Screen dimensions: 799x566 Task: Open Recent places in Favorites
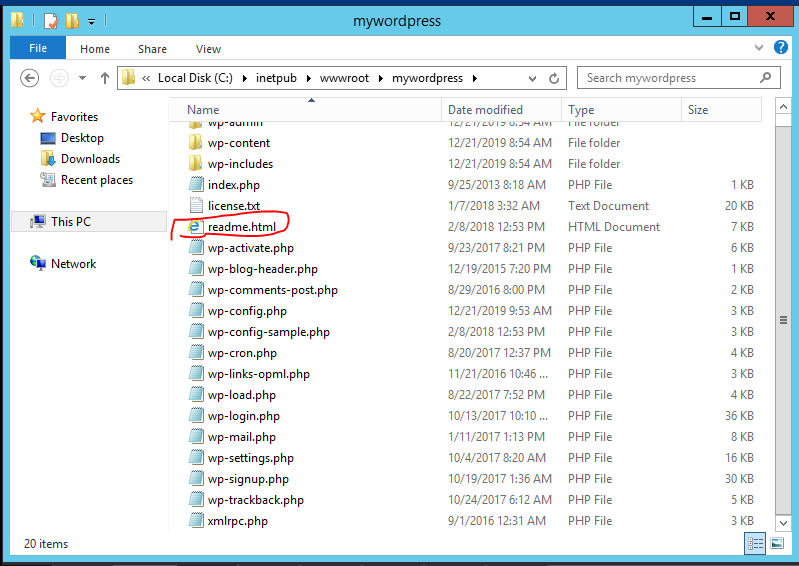coord(97,180)
